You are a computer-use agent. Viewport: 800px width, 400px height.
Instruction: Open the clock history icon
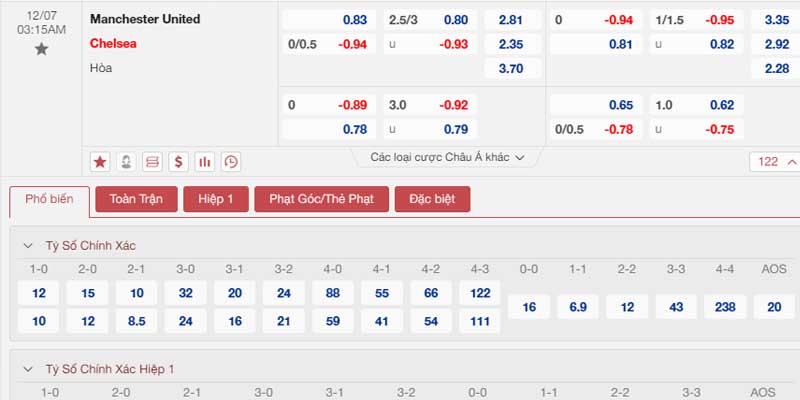click(x=231, y=162)
